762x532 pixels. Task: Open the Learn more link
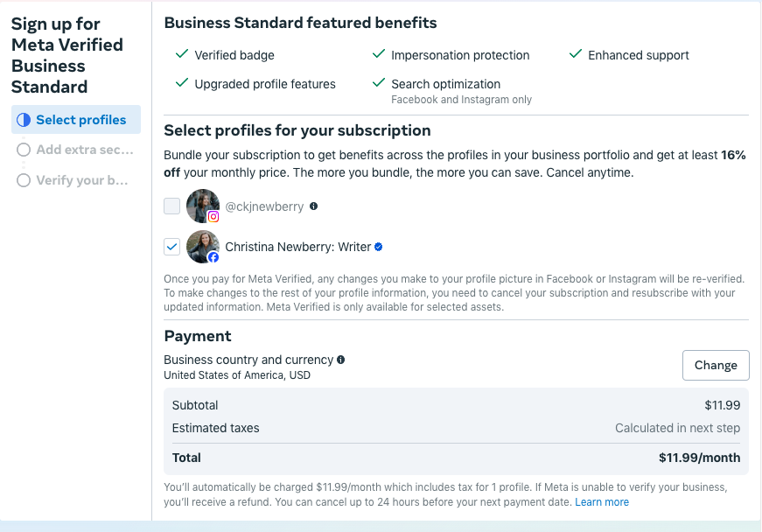pyautogui.click(x=602, y=501)
